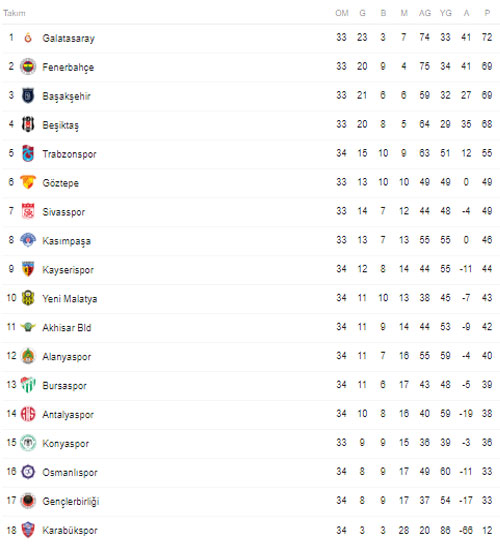Open Bursaspor team page link
The image size is (500, 550).
(65, 385)
